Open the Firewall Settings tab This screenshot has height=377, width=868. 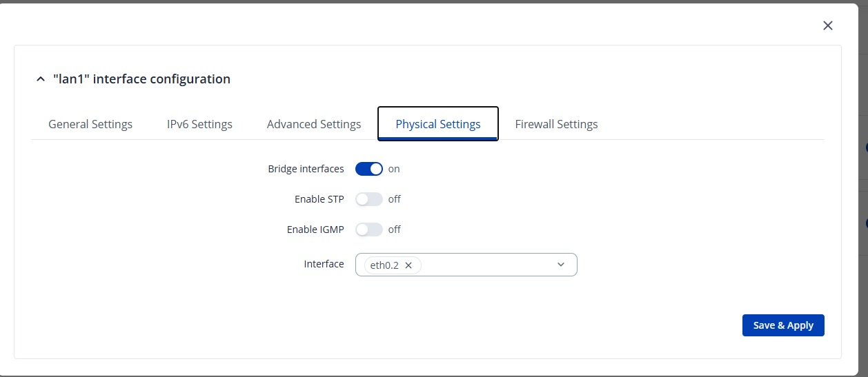[556, 124]
